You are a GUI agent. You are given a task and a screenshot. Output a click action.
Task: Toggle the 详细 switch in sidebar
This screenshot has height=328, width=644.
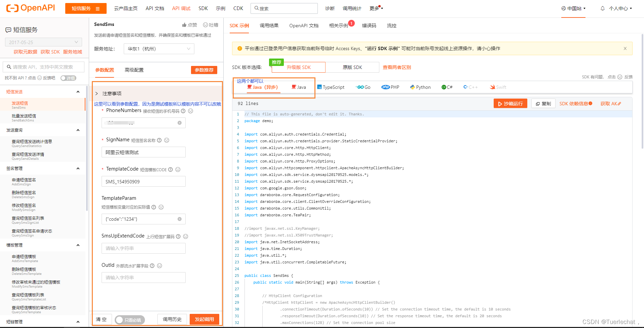click(x=68, y=78)
